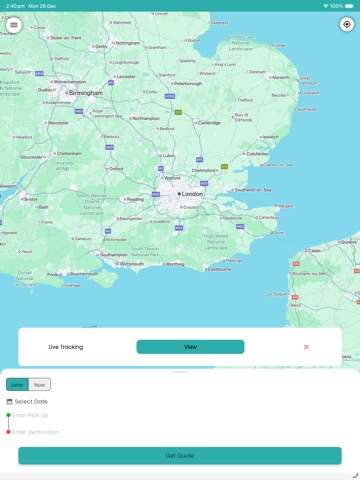Click the clock time in status bar

[x=15, y=6]
